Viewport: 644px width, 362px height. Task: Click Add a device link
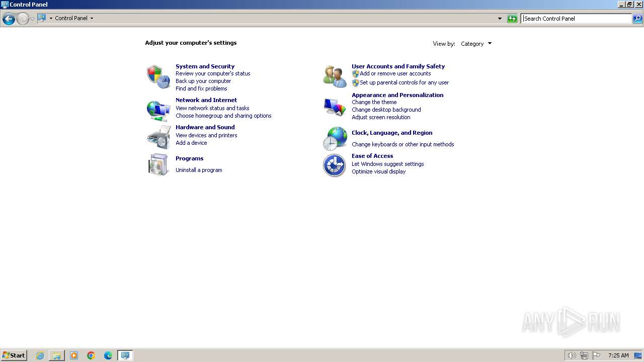pos(191,143)
